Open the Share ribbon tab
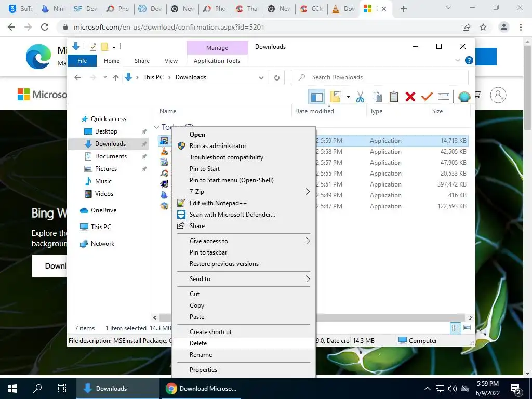532x399 pixels. point(142,61)
